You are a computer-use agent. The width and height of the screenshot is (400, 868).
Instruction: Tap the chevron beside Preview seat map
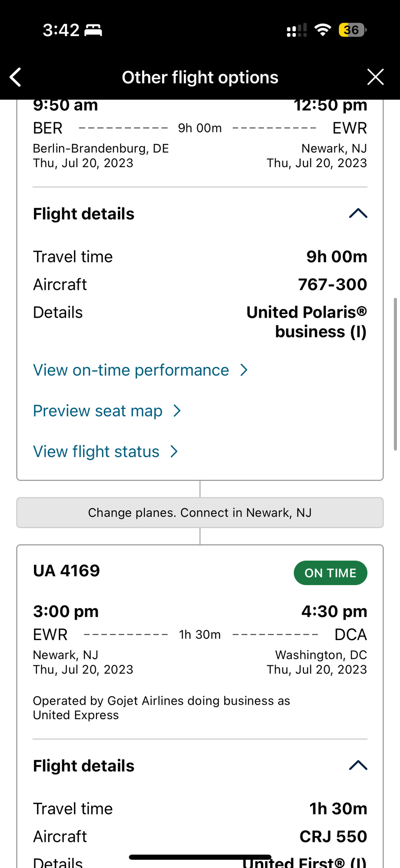pos(177,411)
